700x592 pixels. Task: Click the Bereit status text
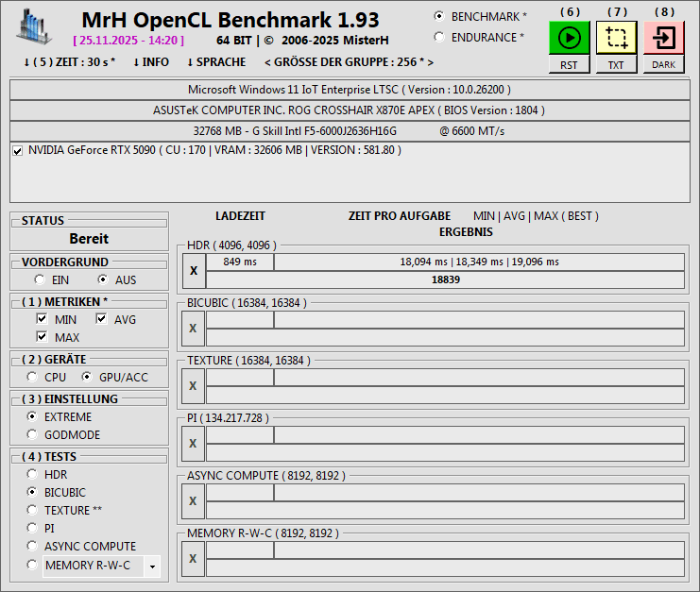click(x=89, y=239)
